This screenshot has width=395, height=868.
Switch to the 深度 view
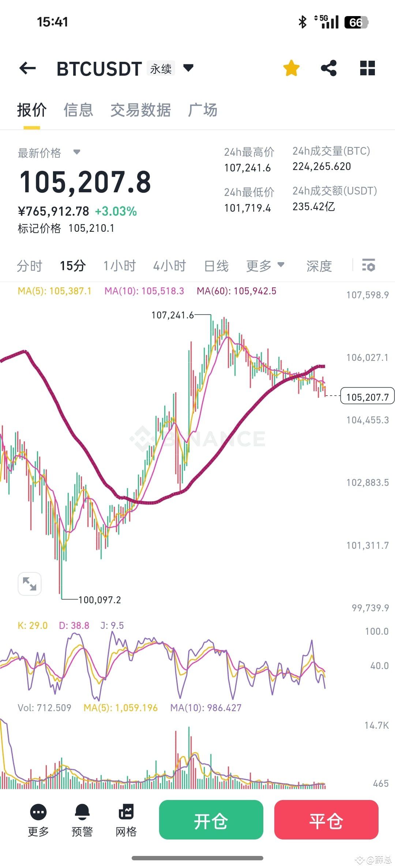coord(319,266)
